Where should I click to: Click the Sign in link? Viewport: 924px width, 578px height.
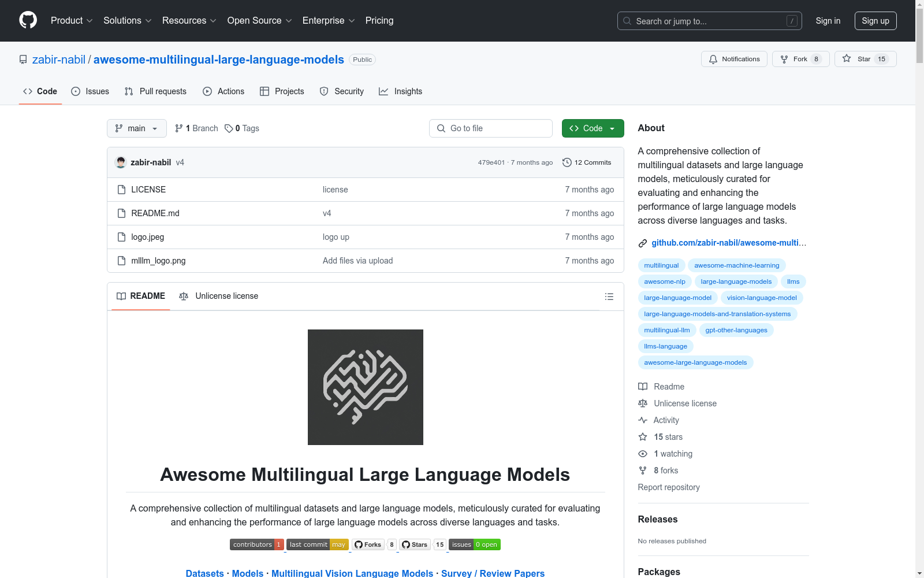(x=828, y=21)
